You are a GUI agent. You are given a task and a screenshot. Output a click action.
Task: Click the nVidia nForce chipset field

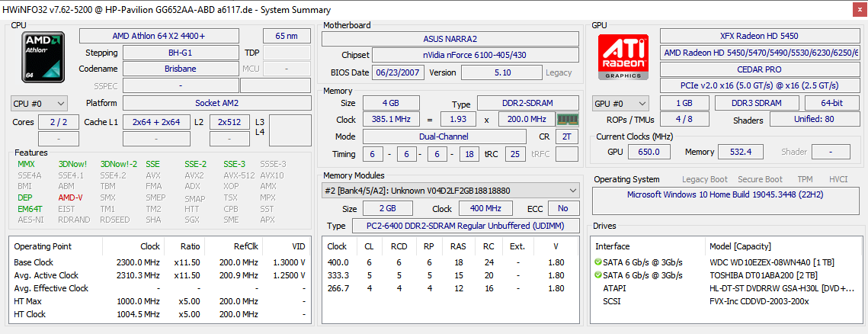point(476,56)
